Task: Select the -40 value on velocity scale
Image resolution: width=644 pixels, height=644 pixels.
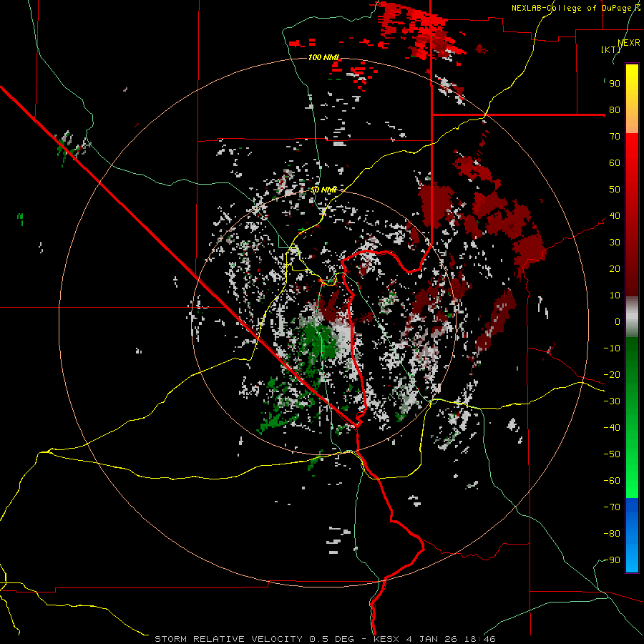Action: pos(612,428)
